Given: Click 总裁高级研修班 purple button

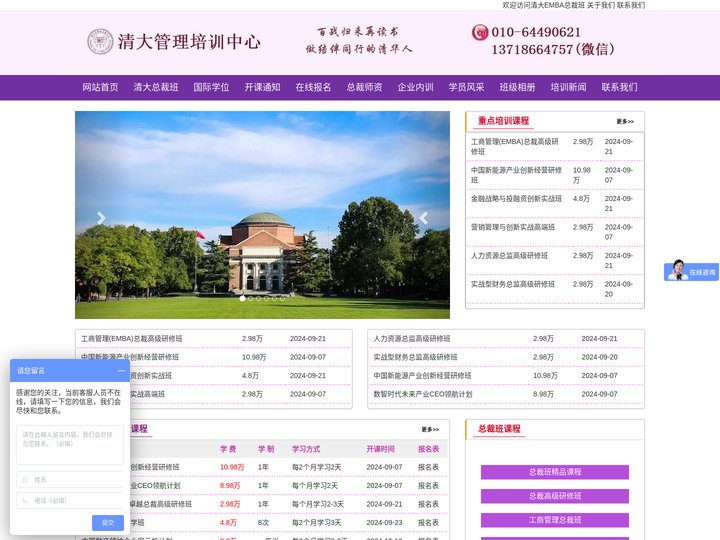Looking at the screenshot, I should click(555, 496).
